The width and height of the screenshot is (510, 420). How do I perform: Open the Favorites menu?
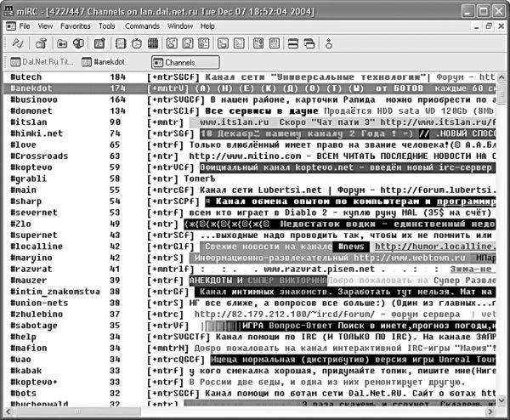[76, 26]
